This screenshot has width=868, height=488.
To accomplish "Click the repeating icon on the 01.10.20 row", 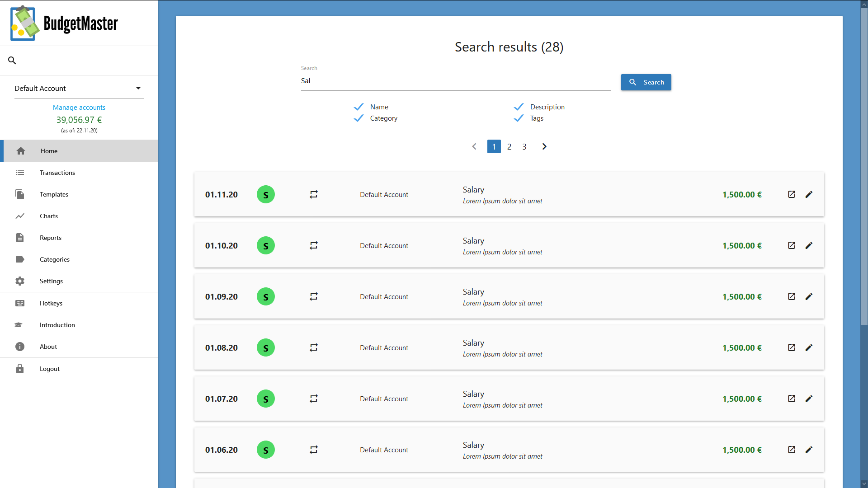I will pyautogui.click(x=314, y=245).
